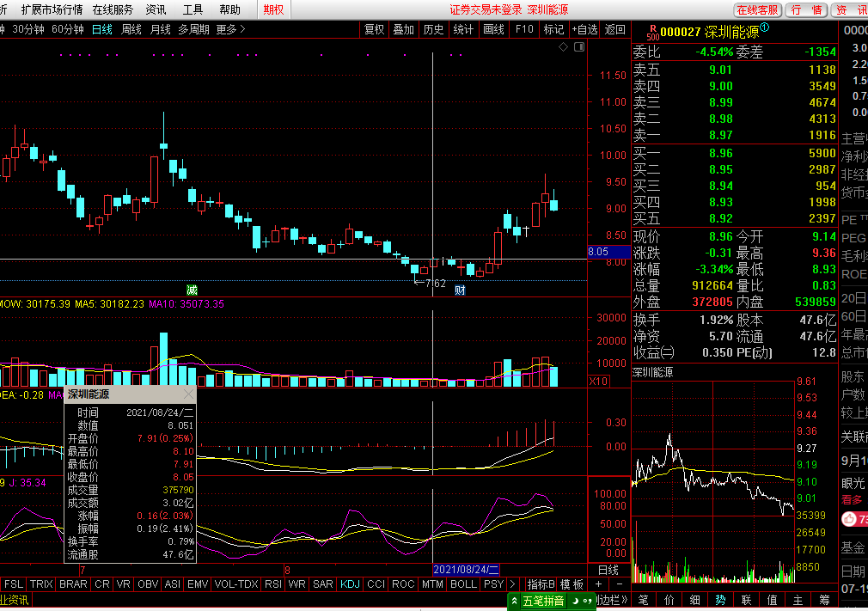Click the red 期权 menu item
868x611 pixels.
tap(273, 9)
